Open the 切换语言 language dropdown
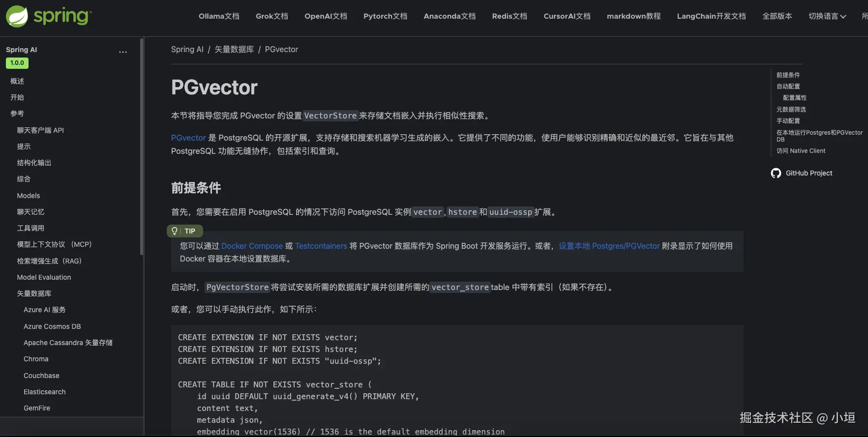The image size is (868, 437). [827, 16]
